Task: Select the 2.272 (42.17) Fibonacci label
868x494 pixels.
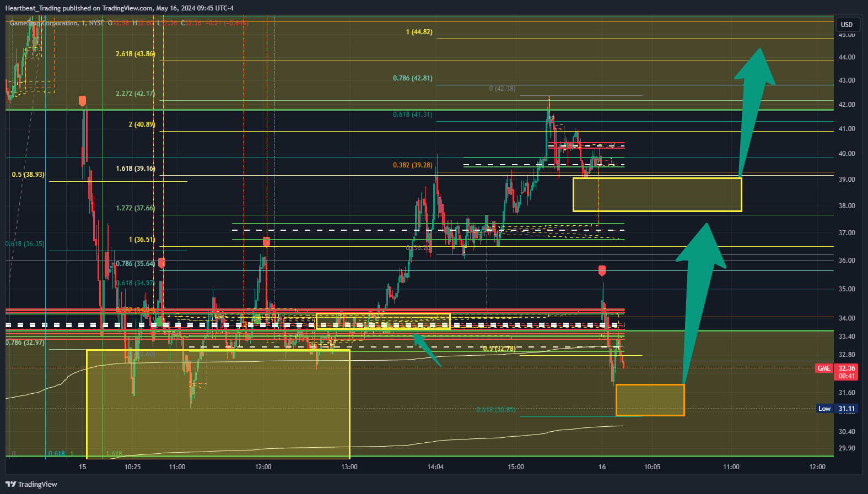Action: tap(136, 94)
